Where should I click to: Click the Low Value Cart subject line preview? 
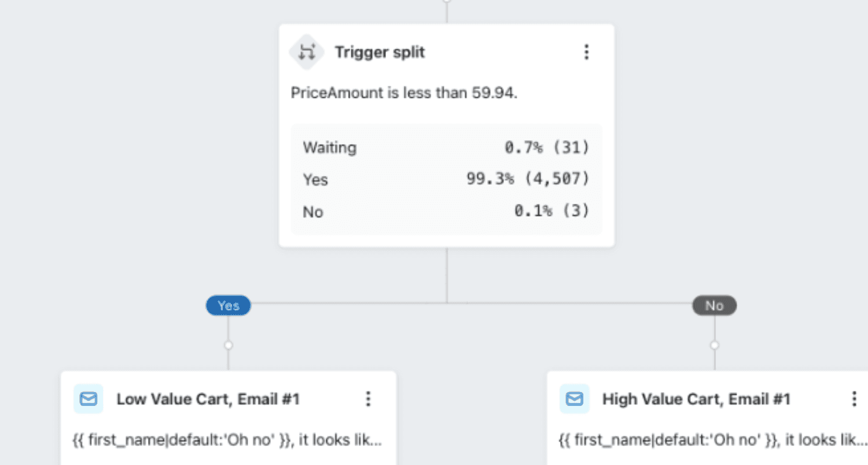[x=227, y=440]
